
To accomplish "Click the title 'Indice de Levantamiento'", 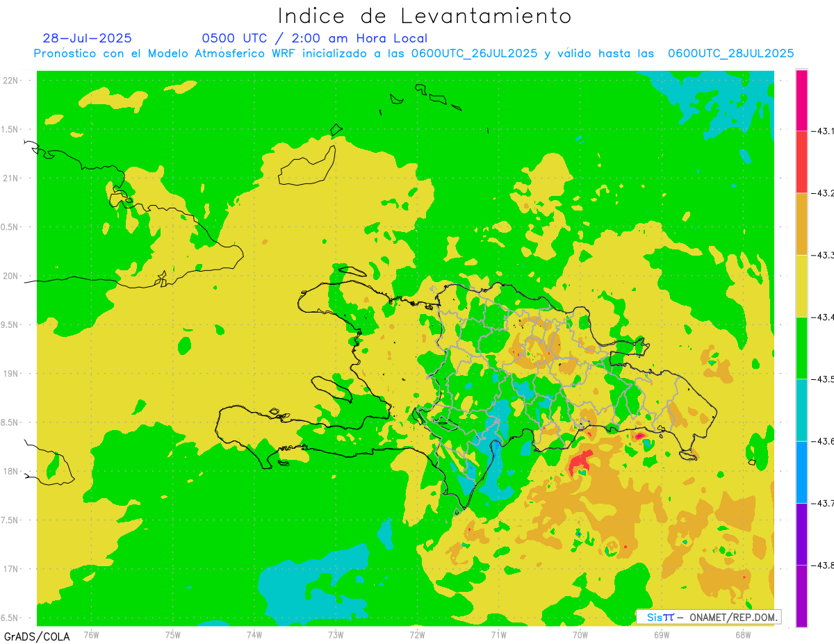I will coord(425,15).
